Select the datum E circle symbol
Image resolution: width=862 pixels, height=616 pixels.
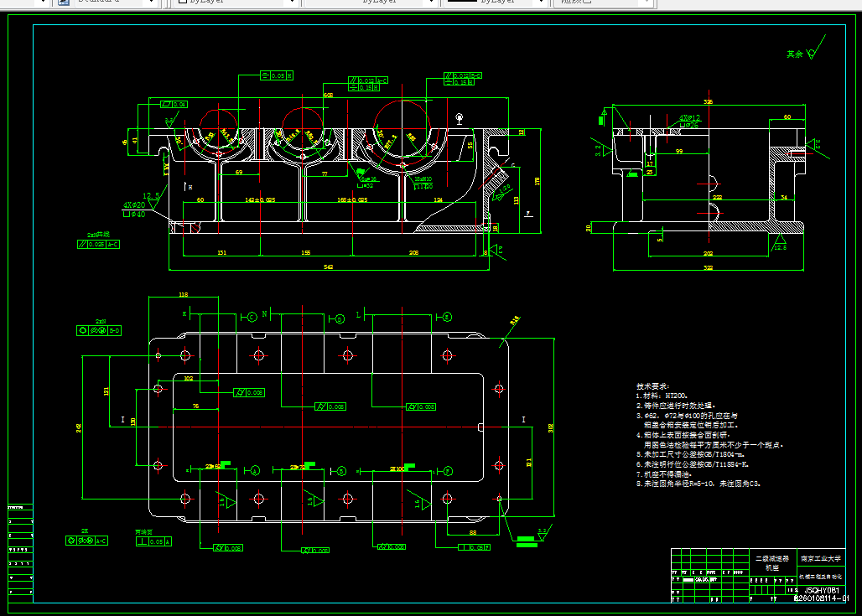tap(448, 317)
